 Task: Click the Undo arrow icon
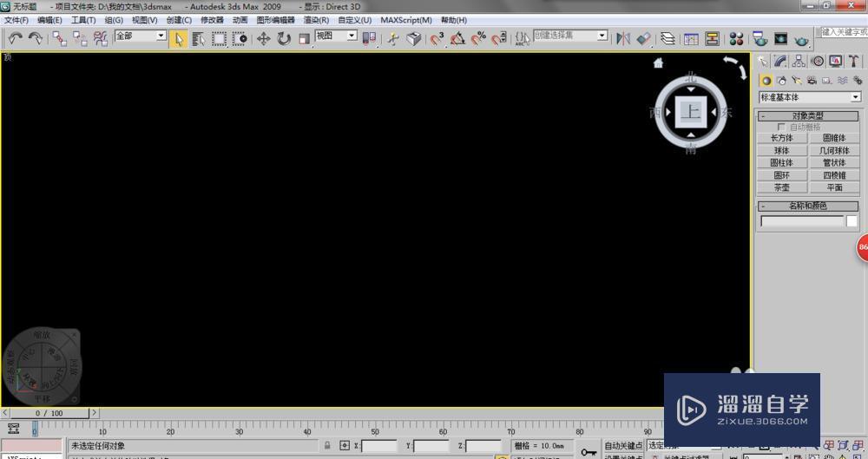pos(15,39)
